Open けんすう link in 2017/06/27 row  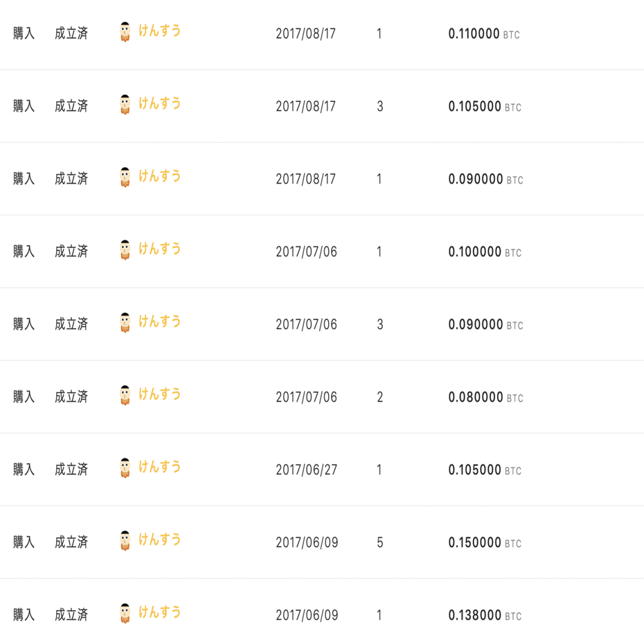159,467
